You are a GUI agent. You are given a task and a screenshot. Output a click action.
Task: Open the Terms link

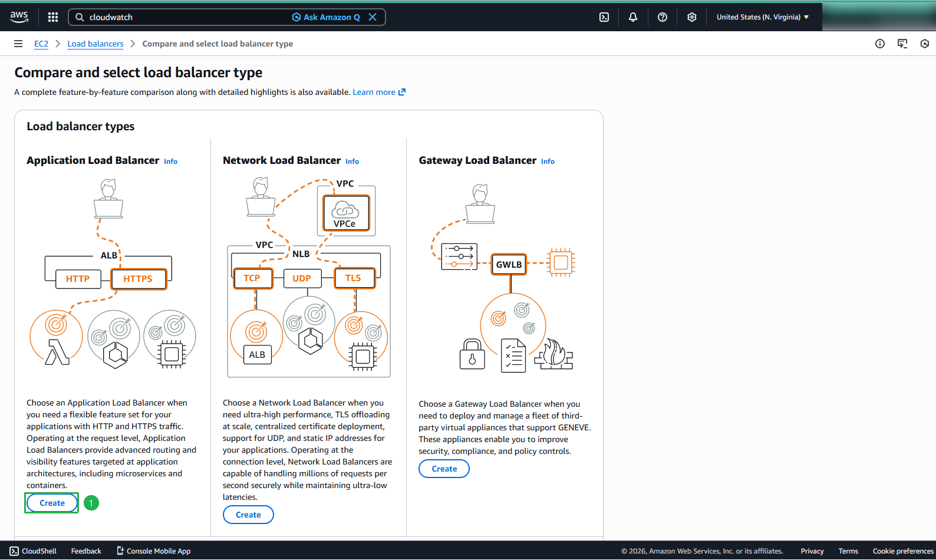click(x=848, y=551)
